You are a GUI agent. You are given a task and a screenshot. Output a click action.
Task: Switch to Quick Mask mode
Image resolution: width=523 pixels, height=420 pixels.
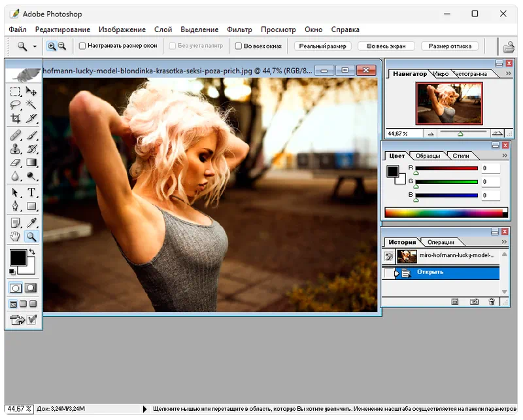[x=31, y=288]
